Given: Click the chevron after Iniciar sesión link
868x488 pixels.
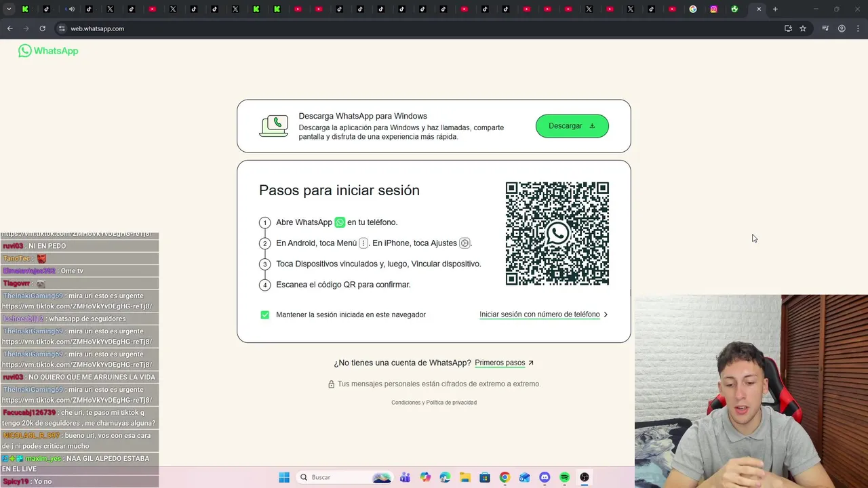Looking at the screenshot, I should point(606,314).
